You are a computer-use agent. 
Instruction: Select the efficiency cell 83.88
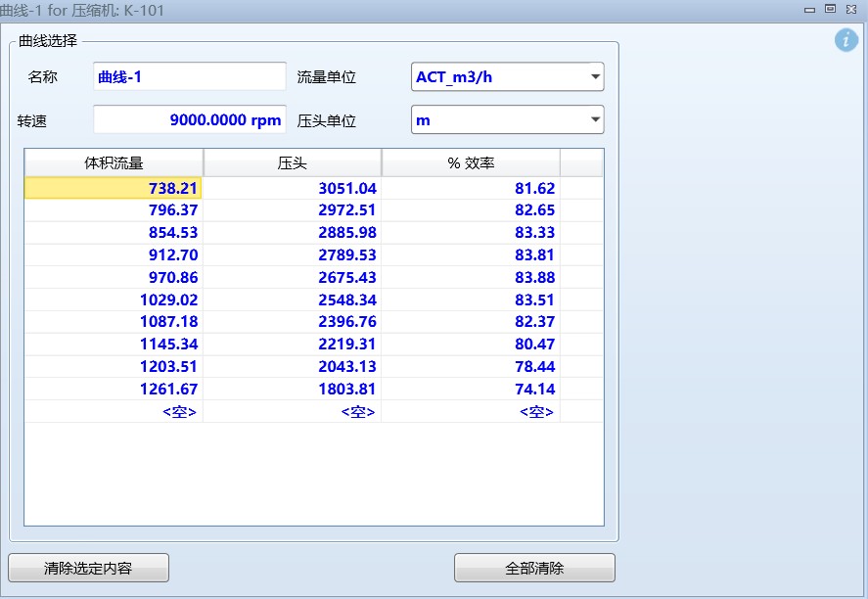(471, 277)
